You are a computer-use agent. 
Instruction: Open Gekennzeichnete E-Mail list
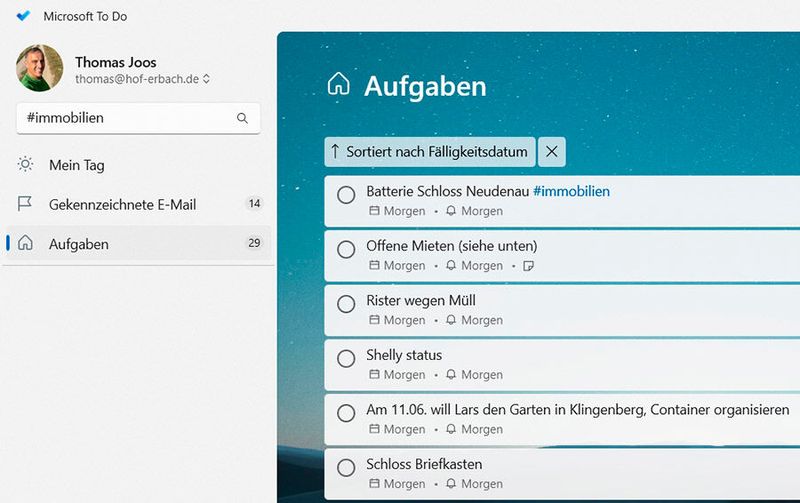tap(138, 204)
